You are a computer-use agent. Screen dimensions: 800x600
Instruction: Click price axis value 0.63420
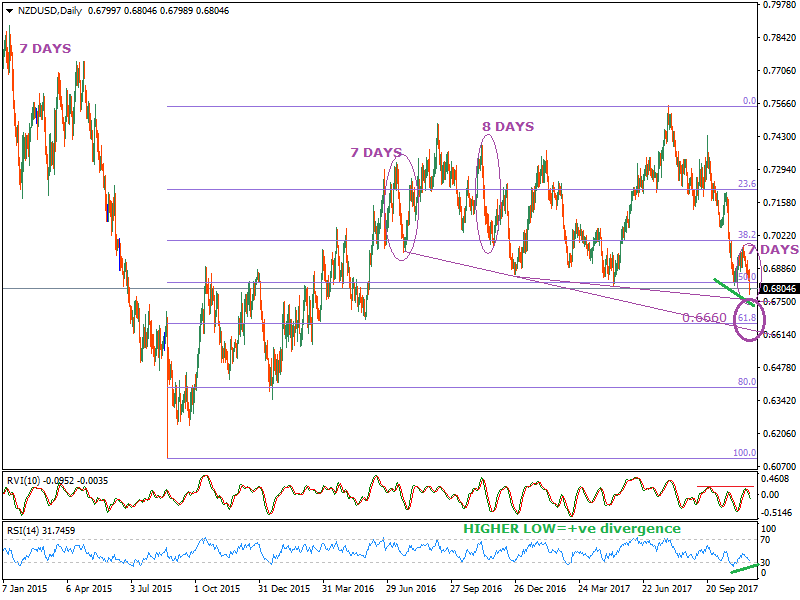click(780, 401)
